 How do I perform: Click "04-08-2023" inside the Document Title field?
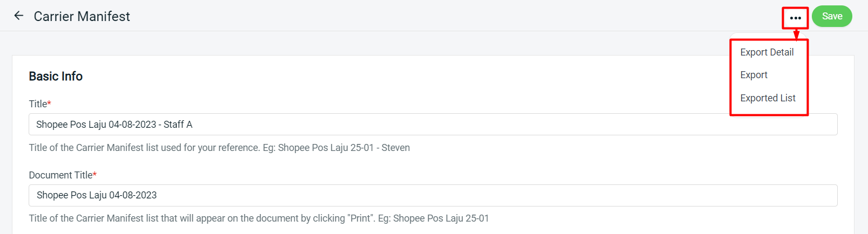[133, 195]
